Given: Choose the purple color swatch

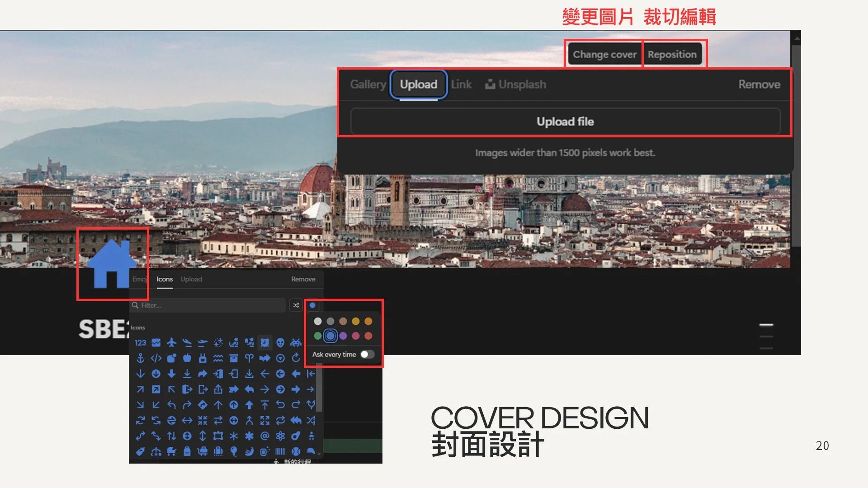Looking at the screenshot, I should point(343,336).
